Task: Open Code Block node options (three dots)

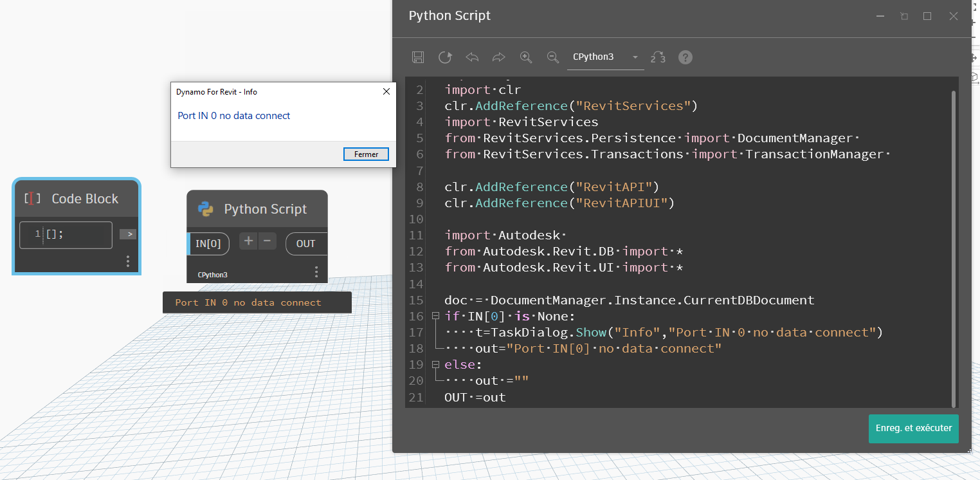Action: pyautogui.click(x=128, y=261)
